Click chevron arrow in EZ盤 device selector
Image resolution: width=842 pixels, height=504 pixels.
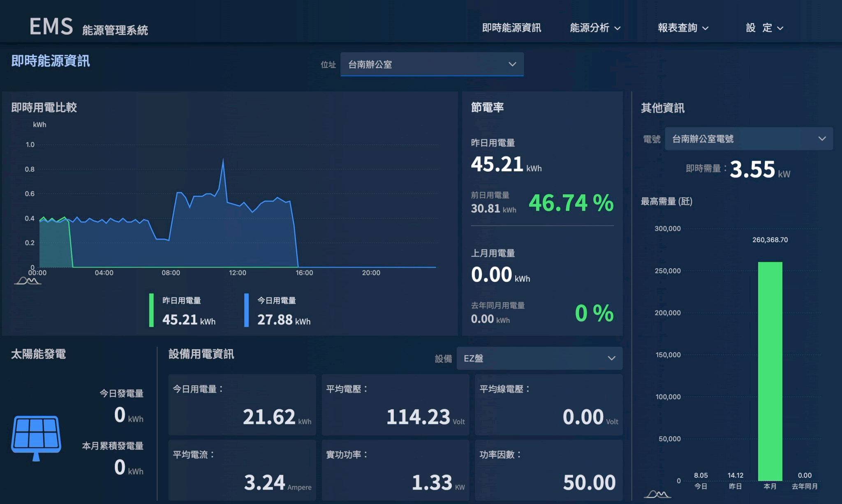(611, 358)
